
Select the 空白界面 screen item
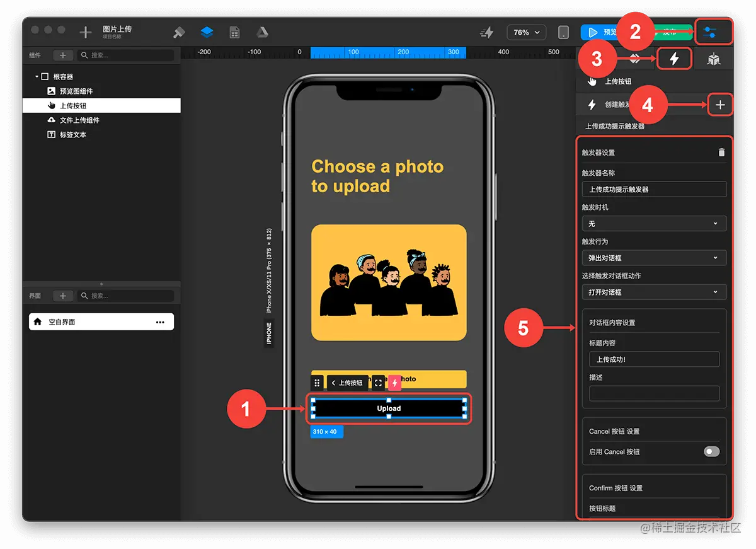[x=101, y=322]
